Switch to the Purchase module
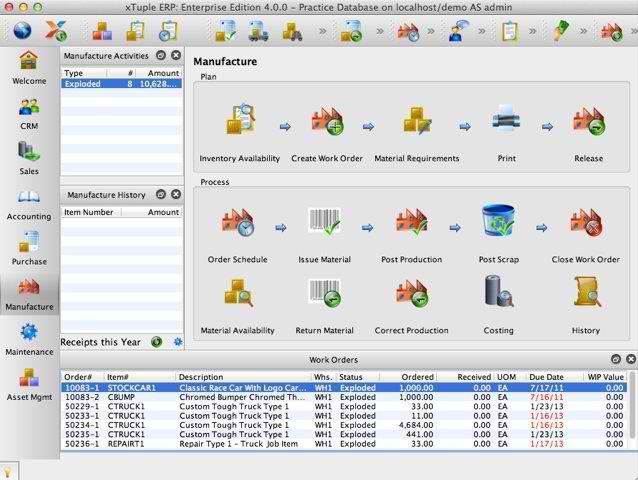The width and height of the screenshot is (638, 480). 29,249
